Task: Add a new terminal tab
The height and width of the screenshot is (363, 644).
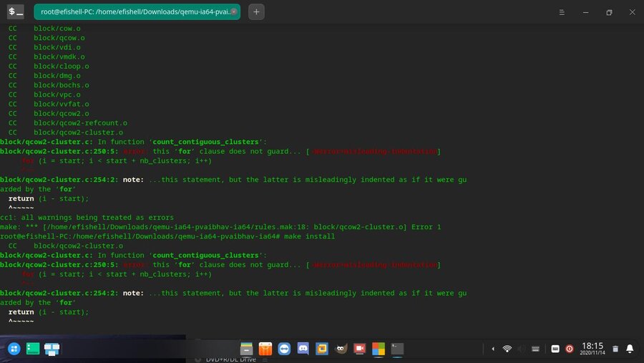Action: pos(256,12)
